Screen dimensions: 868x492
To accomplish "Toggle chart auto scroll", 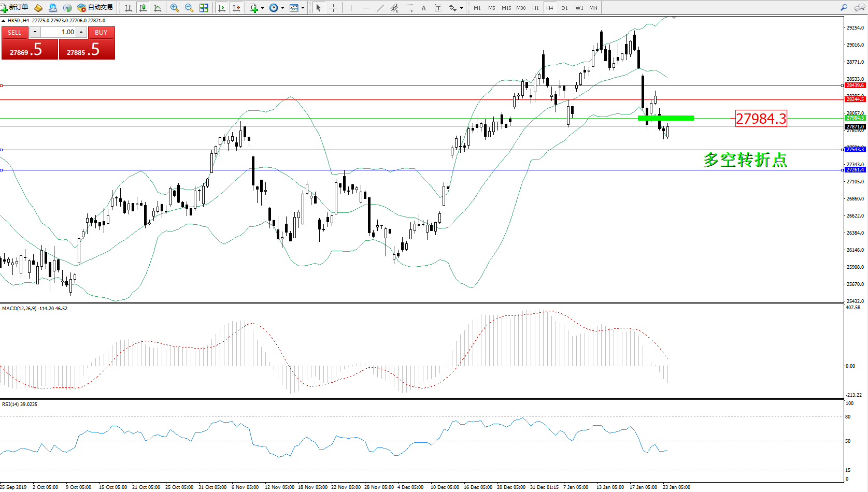I will click(222, 8).
